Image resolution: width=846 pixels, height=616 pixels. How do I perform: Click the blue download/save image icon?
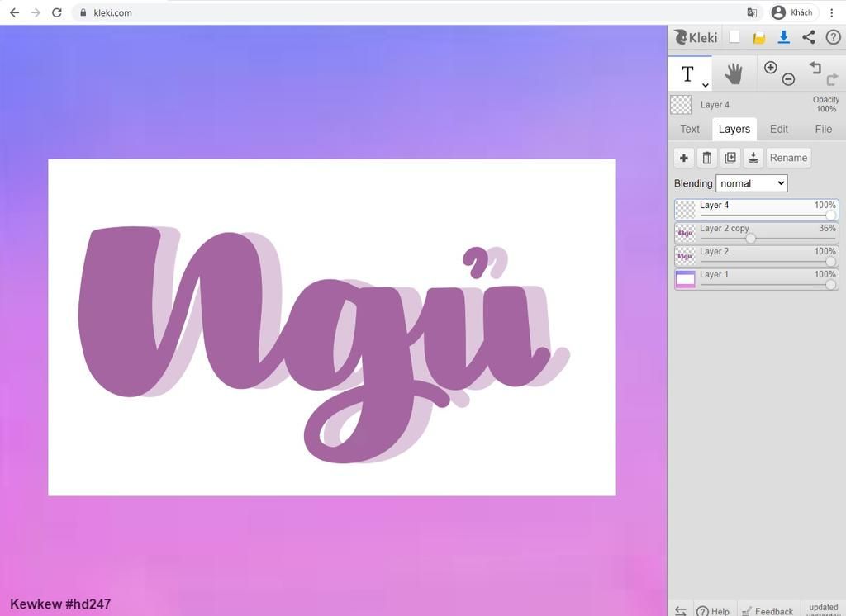(783, 37)
